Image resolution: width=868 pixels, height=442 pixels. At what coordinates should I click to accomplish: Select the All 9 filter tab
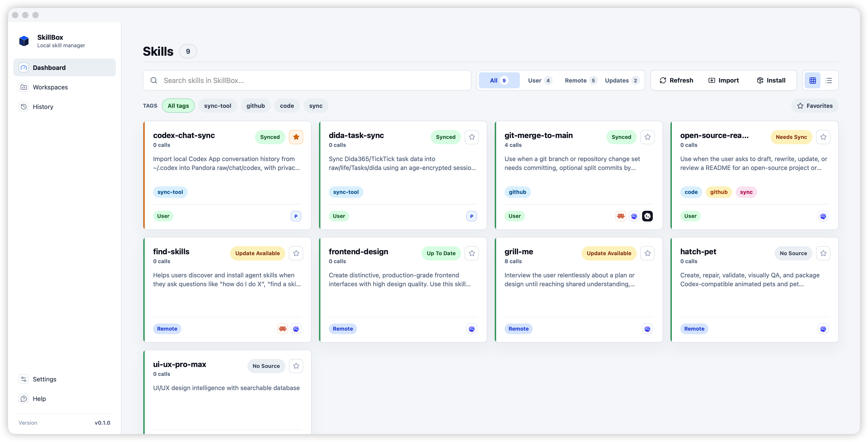[x=499, y=81]
